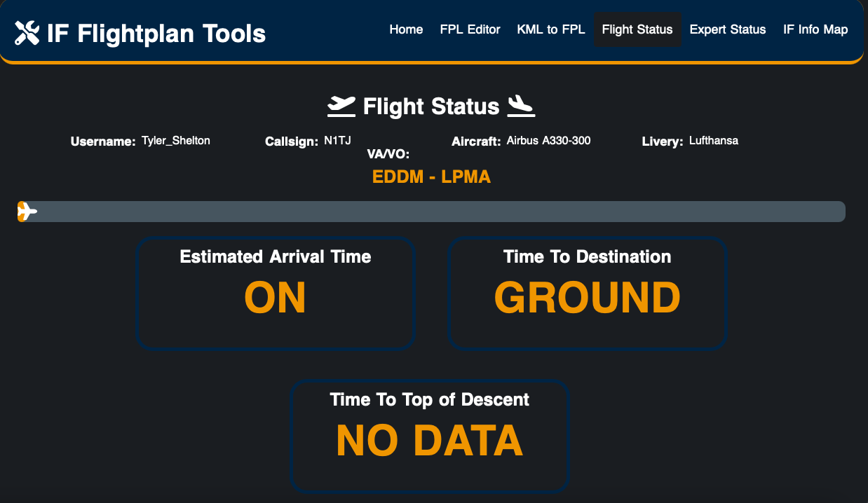
Task: Open the IF Info Map
Action: 815,29
